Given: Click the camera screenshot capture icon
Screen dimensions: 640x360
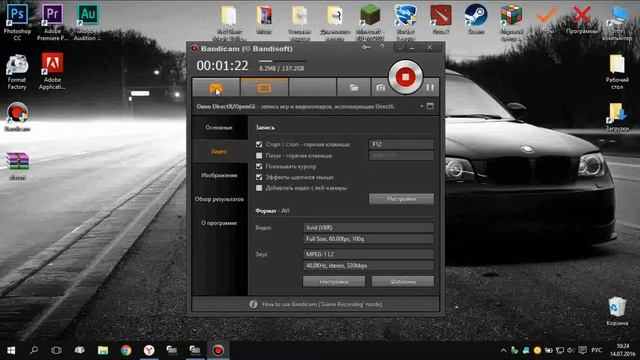Looking at the screenshot, I should coord(380,87).
